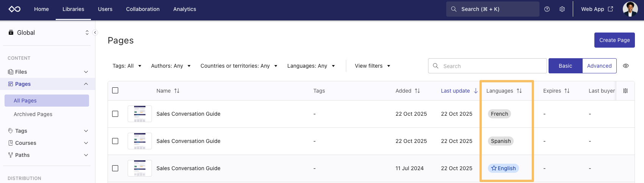Click the infinity logo icon
This screenshot has width=644, height=183.
[14, 9]
